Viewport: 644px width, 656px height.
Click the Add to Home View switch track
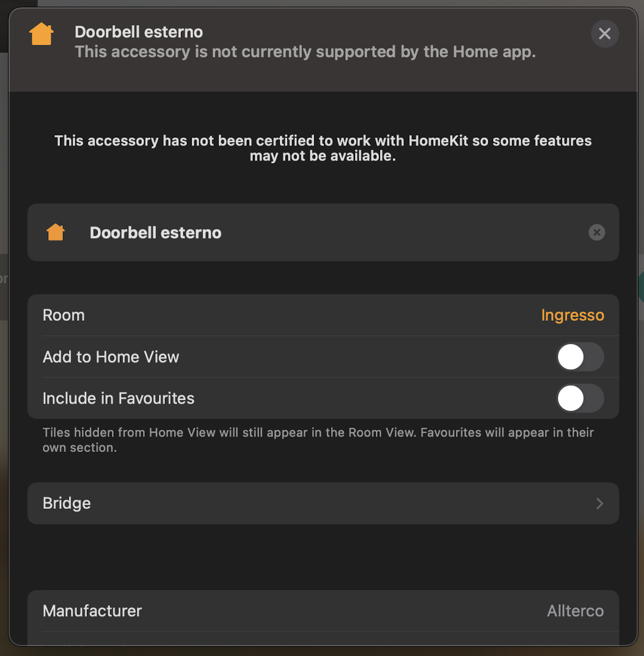coord(580,357)
